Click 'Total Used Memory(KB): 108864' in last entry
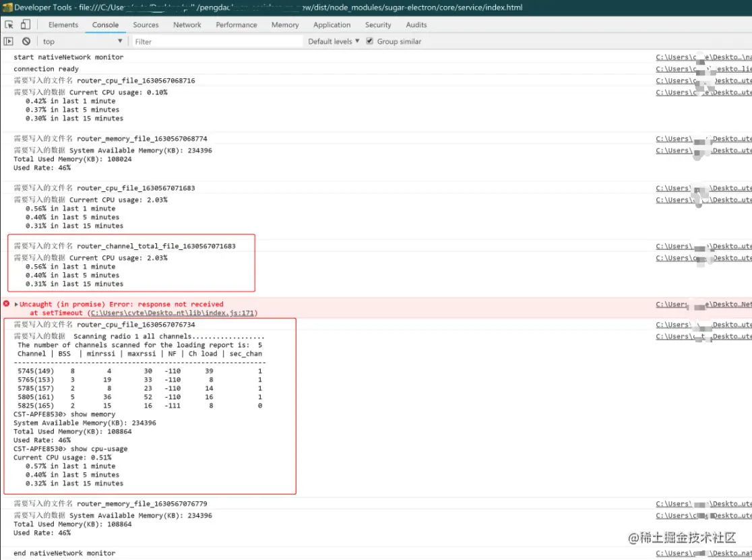The image size is (752, 560). tap(72, 524)
